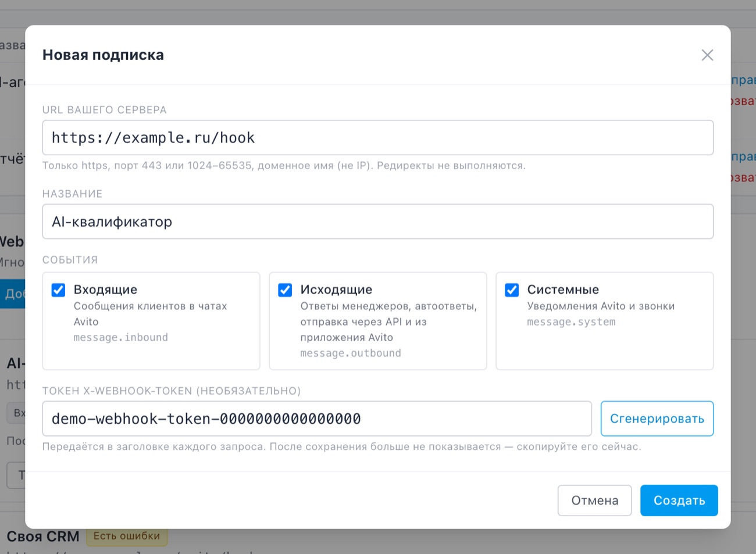Uncheck the Входящие events checkbox
Screen dimensions: 756x554
click(58, 290)
